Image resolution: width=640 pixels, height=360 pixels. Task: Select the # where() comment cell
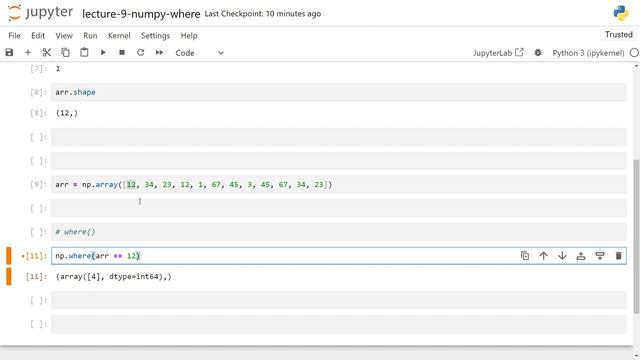pyautogui.click(x=339, y=232)
